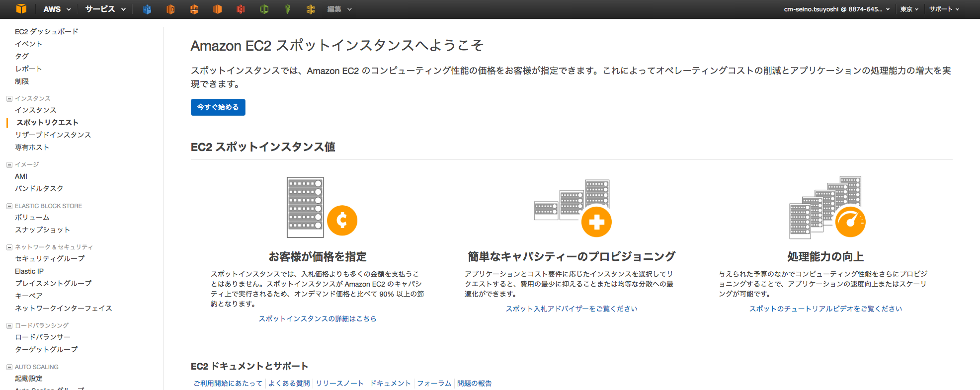Open ロードバランサー in the sidebar
The width and height of the screenshot is (980, 390).
43,337
